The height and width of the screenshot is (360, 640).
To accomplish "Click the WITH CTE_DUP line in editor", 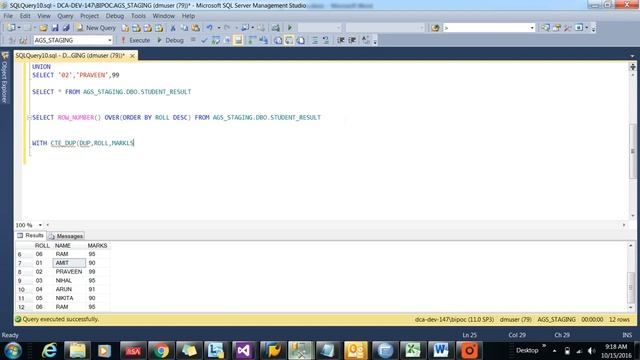I will point(83,143).
